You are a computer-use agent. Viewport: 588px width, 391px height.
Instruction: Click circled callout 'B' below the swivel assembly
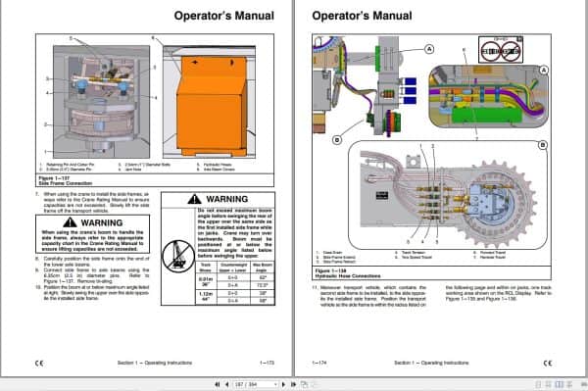click(x=337, y=140)
